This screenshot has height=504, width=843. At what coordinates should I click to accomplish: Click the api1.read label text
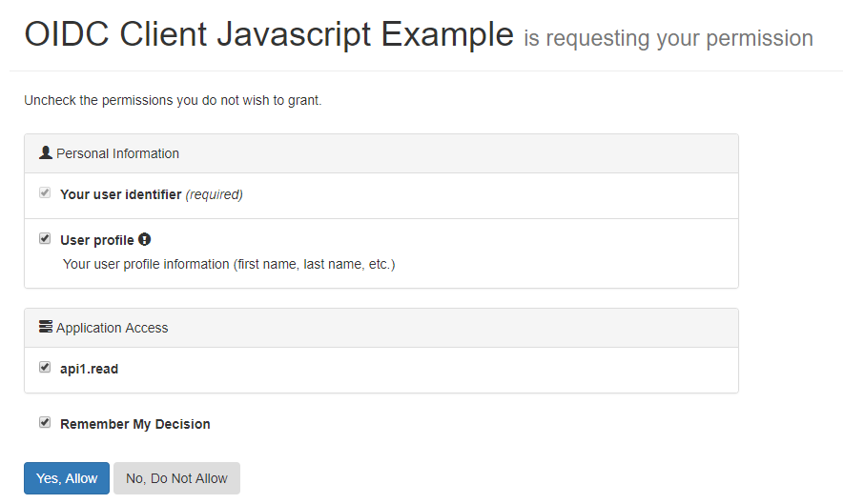click(x=89, y=369)
